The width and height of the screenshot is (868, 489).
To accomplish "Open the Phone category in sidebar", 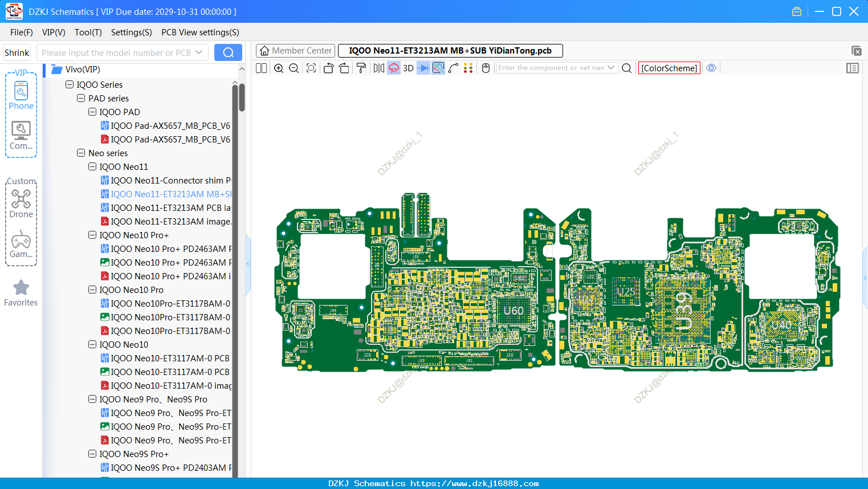I will coord(21,95).
